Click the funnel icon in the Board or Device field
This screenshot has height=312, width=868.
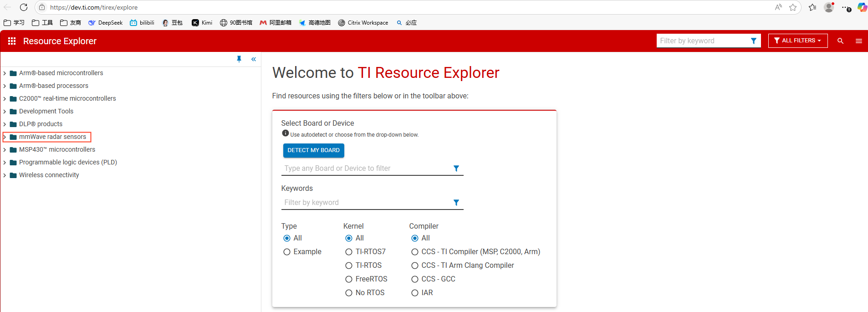(x=456, y=169)
